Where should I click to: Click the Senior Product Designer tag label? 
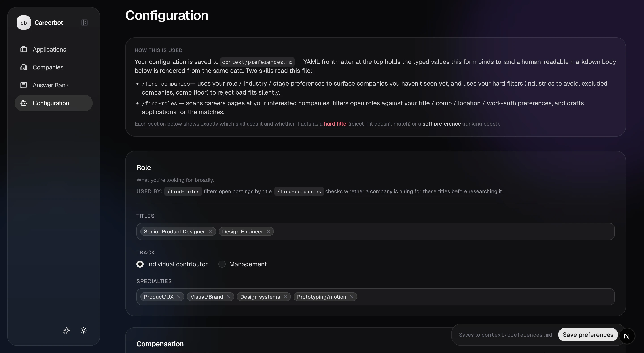(174, 231)
